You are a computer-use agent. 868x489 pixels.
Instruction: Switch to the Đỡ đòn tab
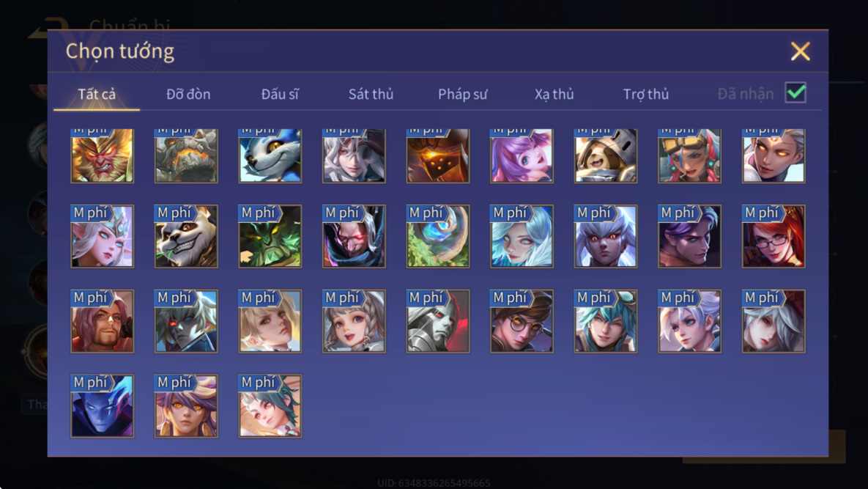pyautogui.click(x=188, y=94)
